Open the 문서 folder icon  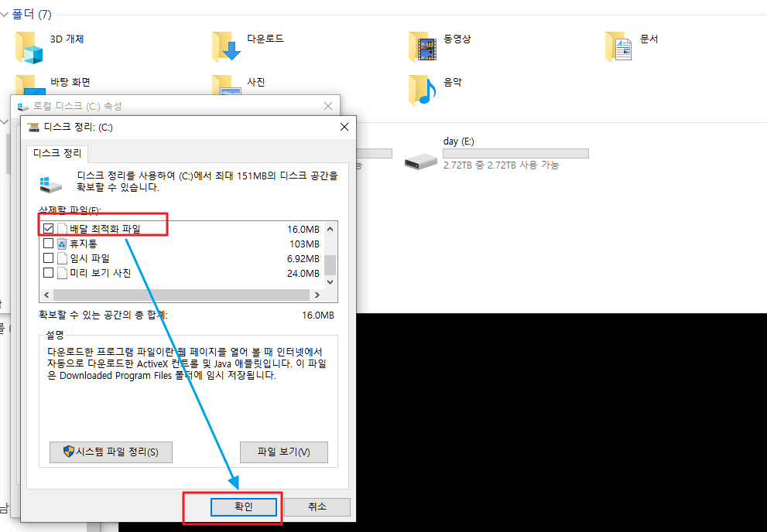(x=618, y=47)
